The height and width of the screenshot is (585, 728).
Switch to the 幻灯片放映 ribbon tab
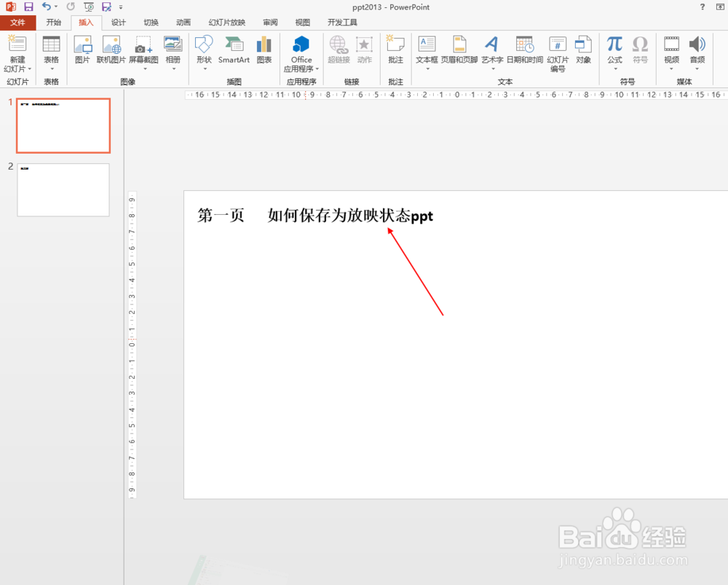[x=226, y=22]
